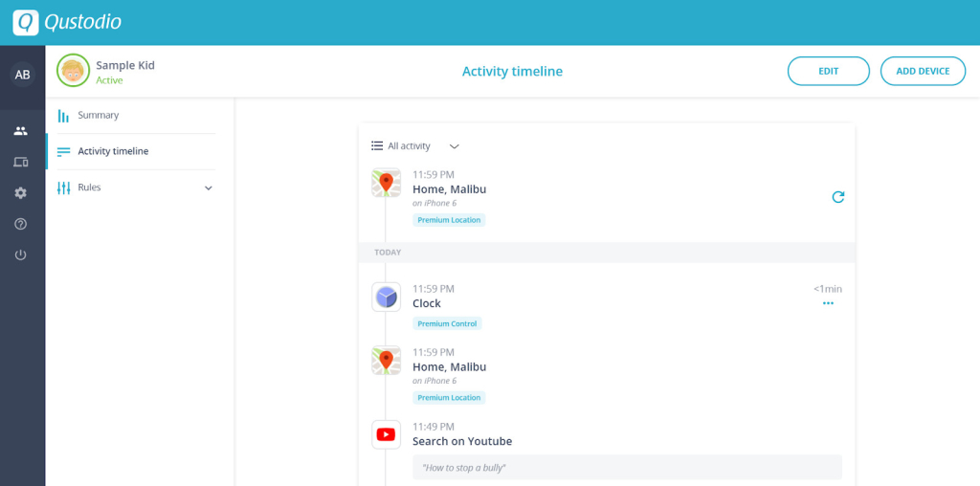Open the help question mark icon
Screen dimensions: 980x486
[21, 224]
